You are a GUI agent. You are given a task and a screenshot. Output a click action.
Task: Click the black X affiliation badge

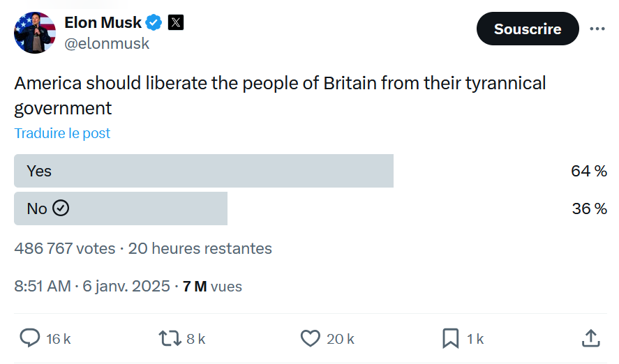[176, 22]
